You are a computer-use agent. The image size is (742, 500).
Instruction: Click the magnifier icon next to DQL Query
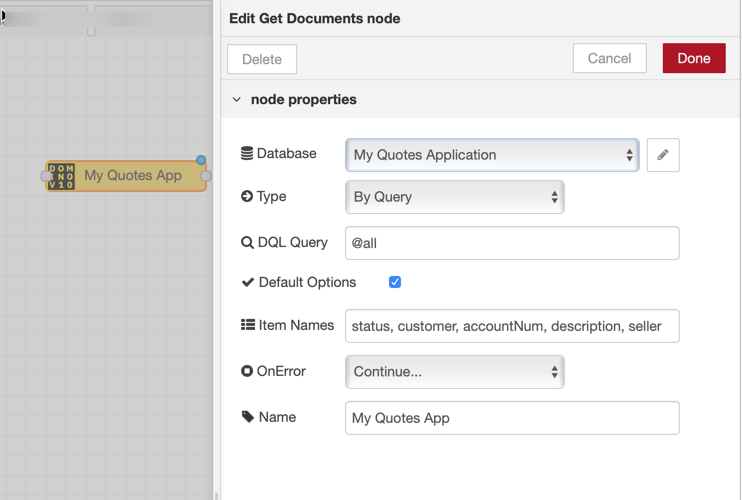coord(247,242)
